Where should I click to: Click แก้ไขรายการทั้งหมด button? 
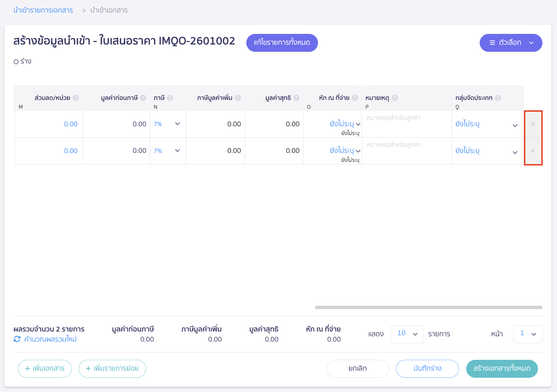pyautogui.click(x=282, y=43)
